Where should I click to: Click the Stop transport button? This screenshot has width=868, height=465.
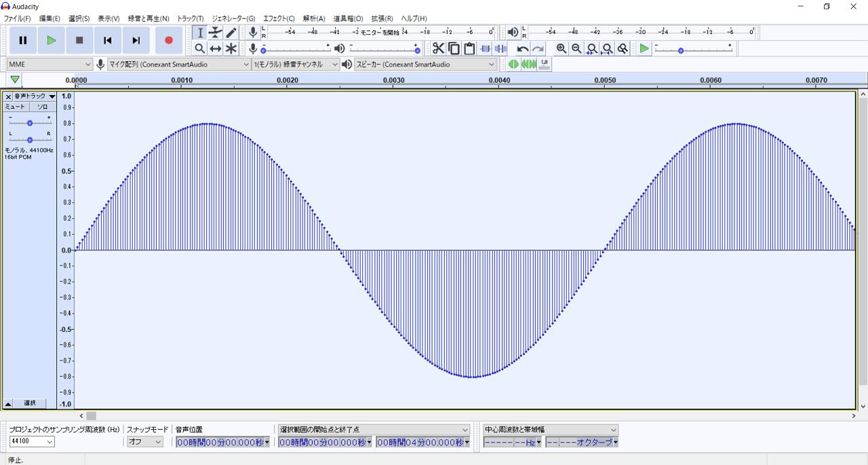(x=79, y=40)
